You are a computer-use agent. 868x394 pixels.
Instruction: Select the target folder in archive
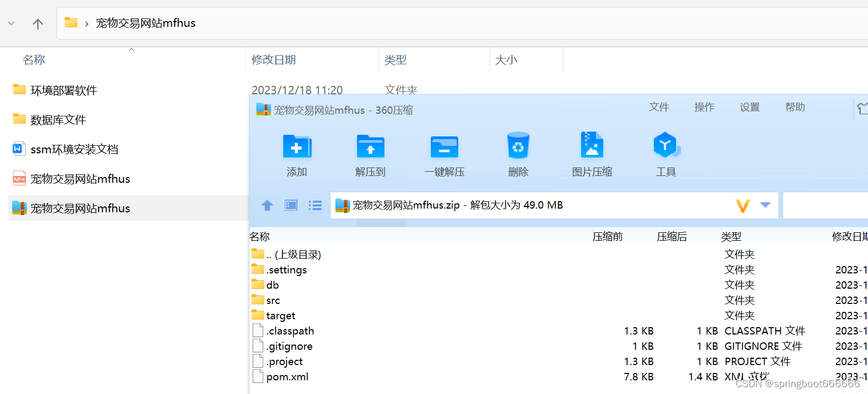[x=273, y=316]
